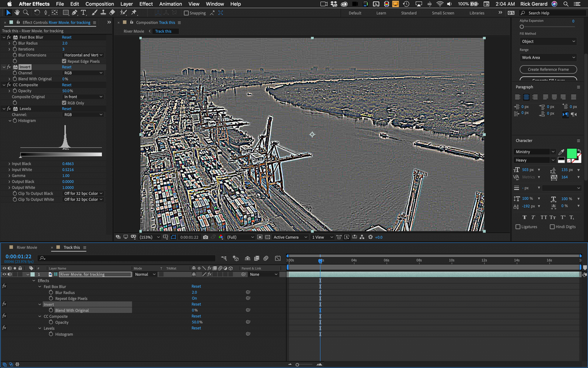Open Range Work Area dropdown

tap(548, 57)
